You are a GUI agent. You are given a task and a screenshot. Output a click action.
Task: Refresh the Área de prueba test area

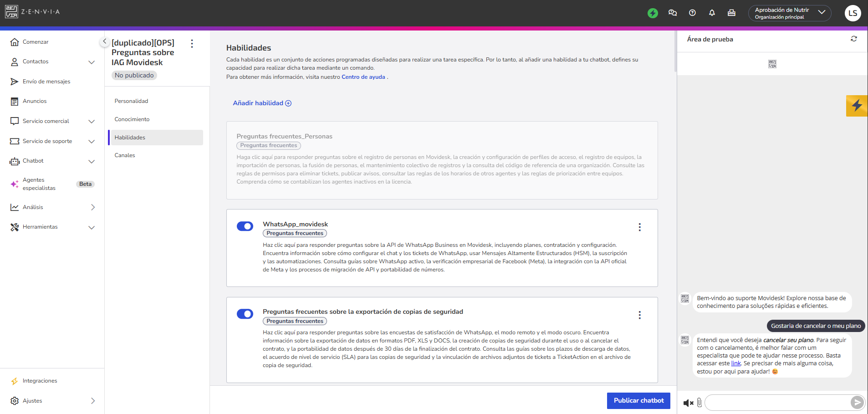click(854, 39)
